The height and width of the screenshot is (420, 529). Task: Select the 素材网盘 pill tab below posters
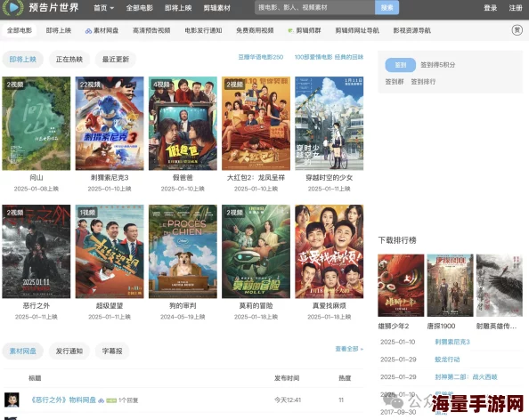click(x=22, y=351)
